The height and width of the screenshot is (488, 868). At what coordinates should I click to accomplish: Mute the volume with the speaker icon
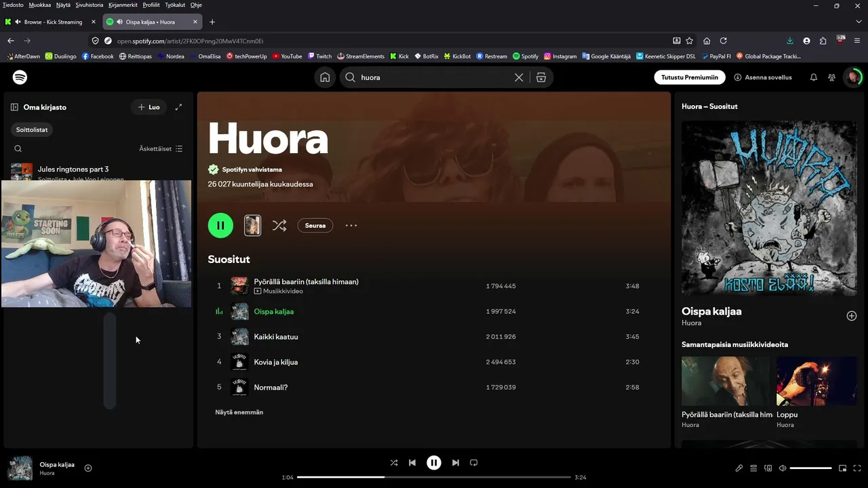point(783,468)
